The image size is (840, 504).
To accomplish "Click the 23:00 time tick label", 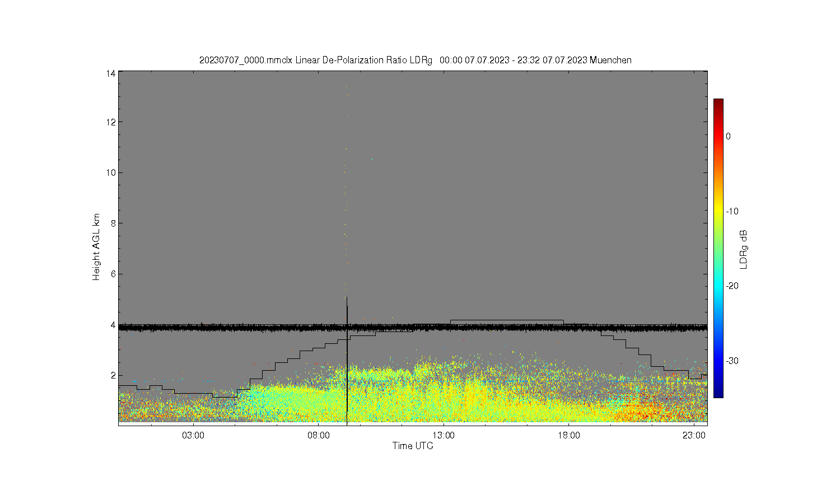I will tap(694, 435).
